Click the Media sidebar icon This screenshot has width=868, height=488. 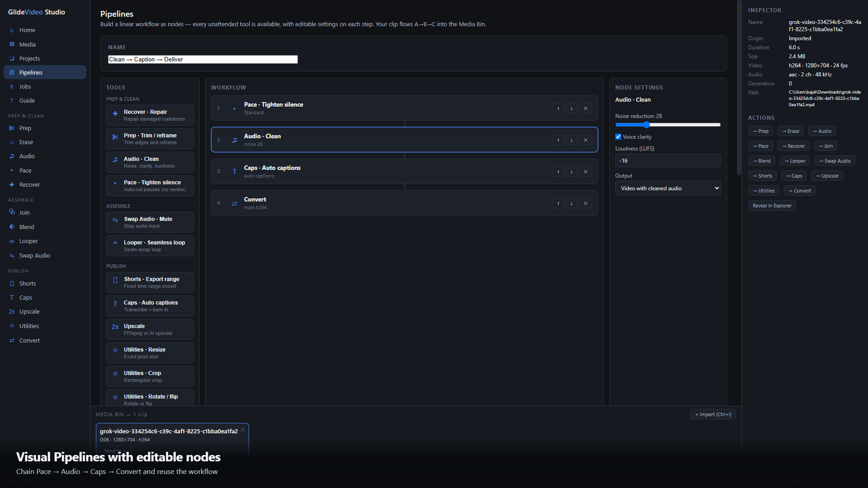[x=12, y=44]
